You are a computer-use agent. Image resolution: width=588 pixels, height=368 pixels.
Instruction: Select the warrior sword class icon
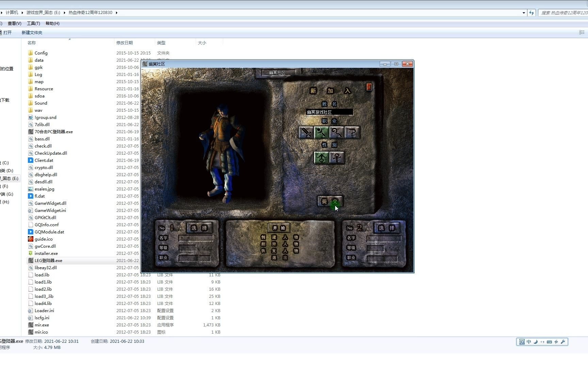pyautogui.click(x=306, y=132)
